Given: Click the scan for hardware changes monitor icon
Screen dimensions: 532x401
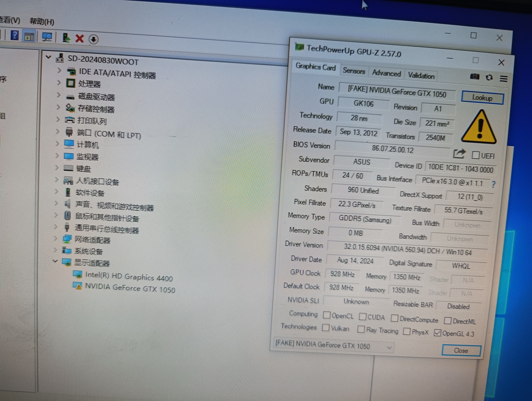Looking at the screenshot, I should pyautogui.click(x=47, y=37).
